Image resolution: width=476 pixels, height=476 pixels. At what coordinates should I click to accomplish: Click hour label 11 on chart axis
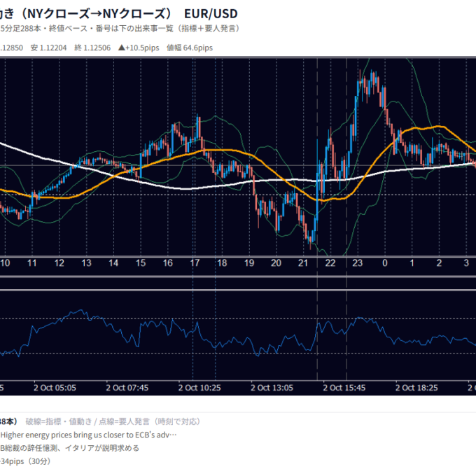pyautogui.click(x=32, y=263)
